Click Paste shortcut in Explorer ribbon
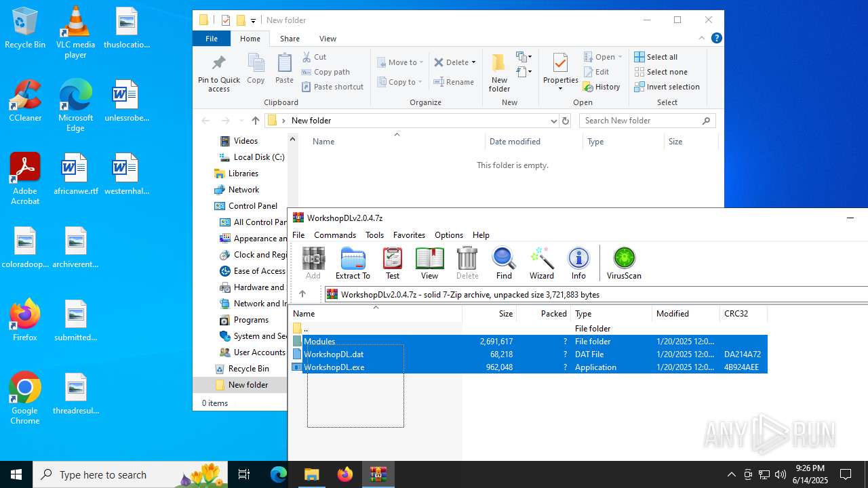The image size is (868, 488). tap(333, 87)
